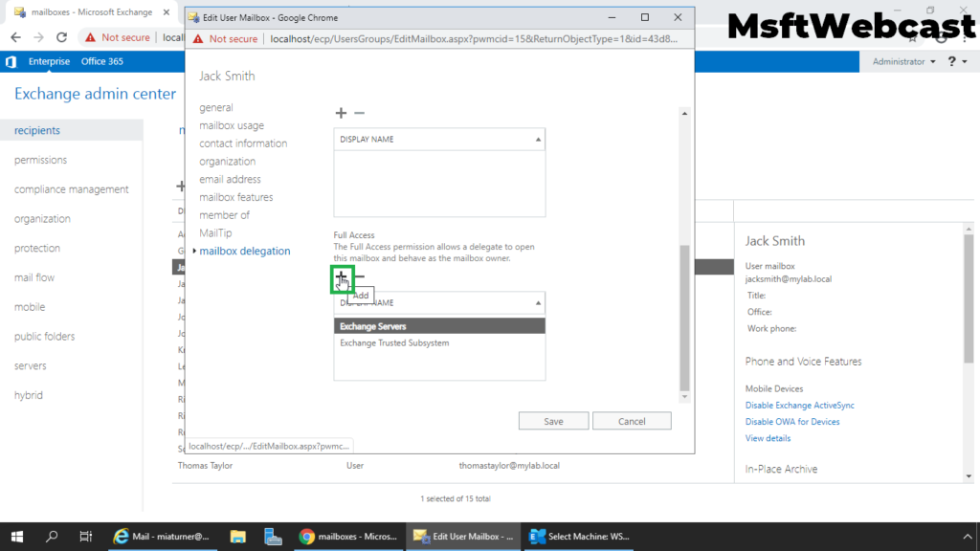Close the mailboxes browser tab

click(167, 11)
